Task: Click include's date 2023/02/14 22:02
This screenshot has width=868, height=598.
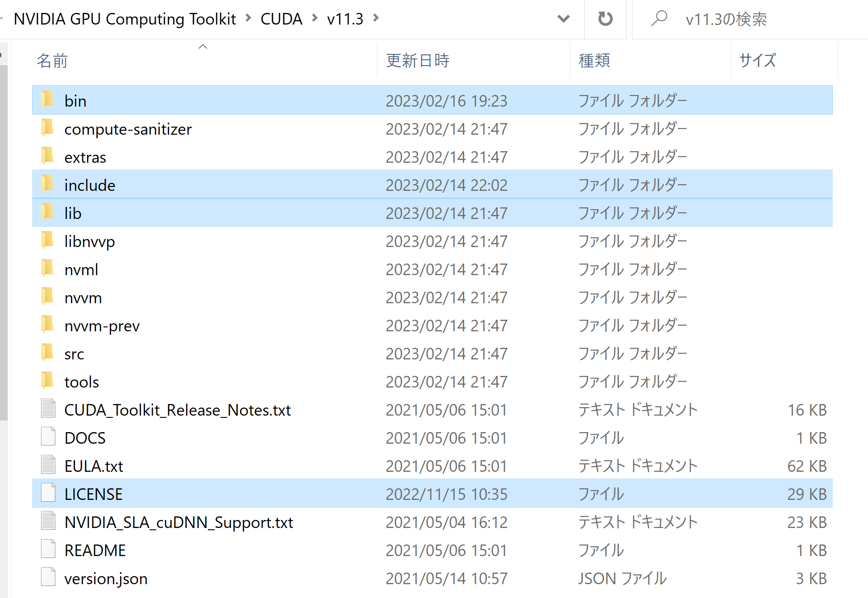Action: click(x=447, y=186)
